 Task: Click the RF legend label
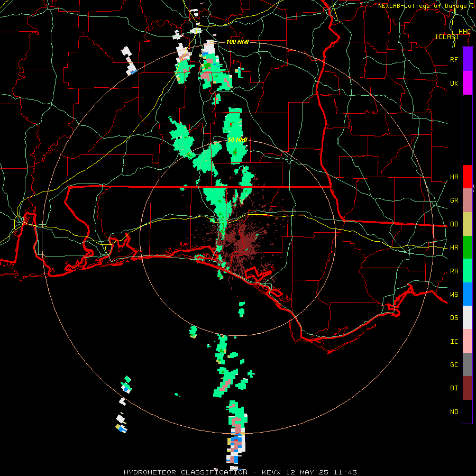(x=454, y=59)
